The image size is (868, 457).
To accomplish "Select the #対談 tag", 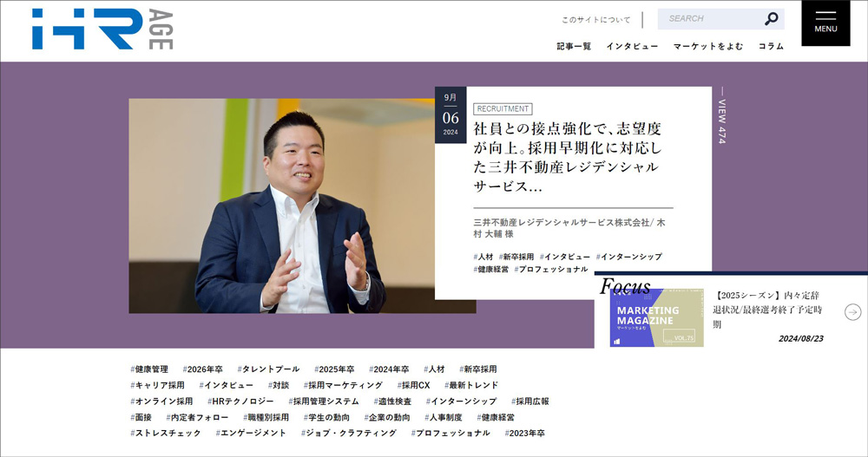I will click(x=279, y=385).
